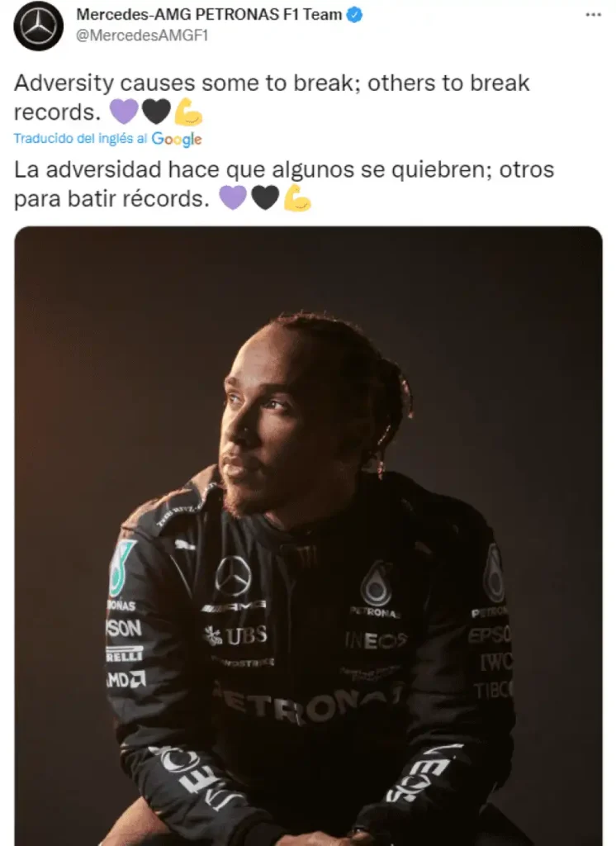The height and width of the screenshot is (846, 616).
Task: Open the Mercedes-AMG PETRONAS F1 Team account name
Action: (209, 15)
